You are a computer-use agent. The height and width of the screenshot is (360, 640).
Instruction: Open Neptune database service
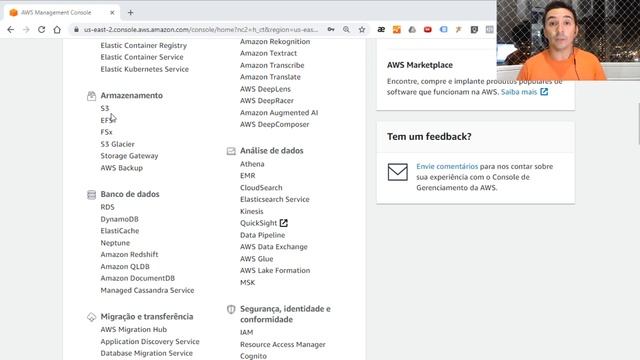tap(115, 243)
